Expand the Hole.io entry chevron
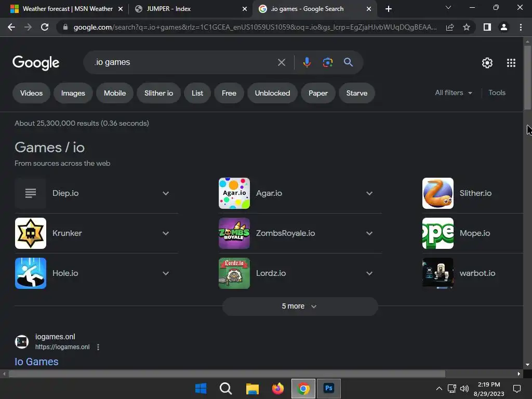The image size is (532, 399). (x=166, y=273)
